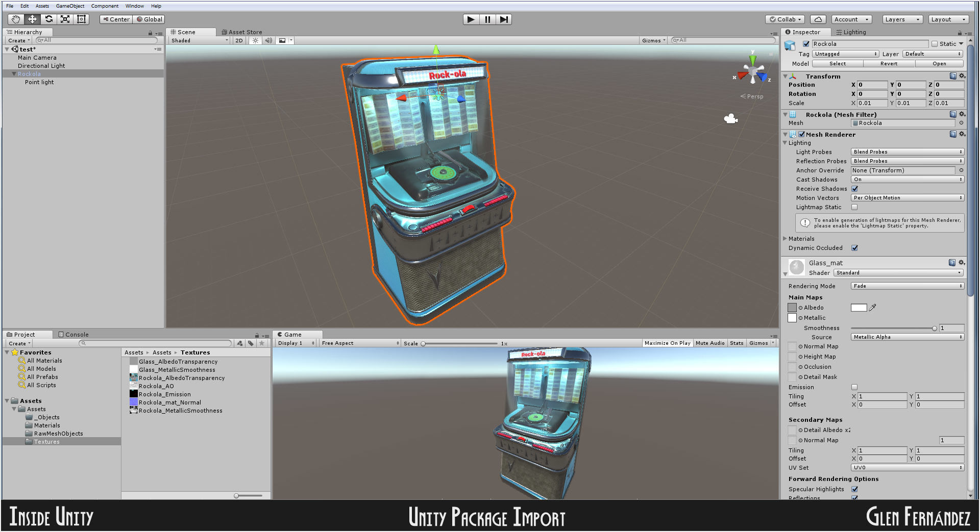Switch to the Lighting tab
Screen dimensions: 980x532
[851, 32]
